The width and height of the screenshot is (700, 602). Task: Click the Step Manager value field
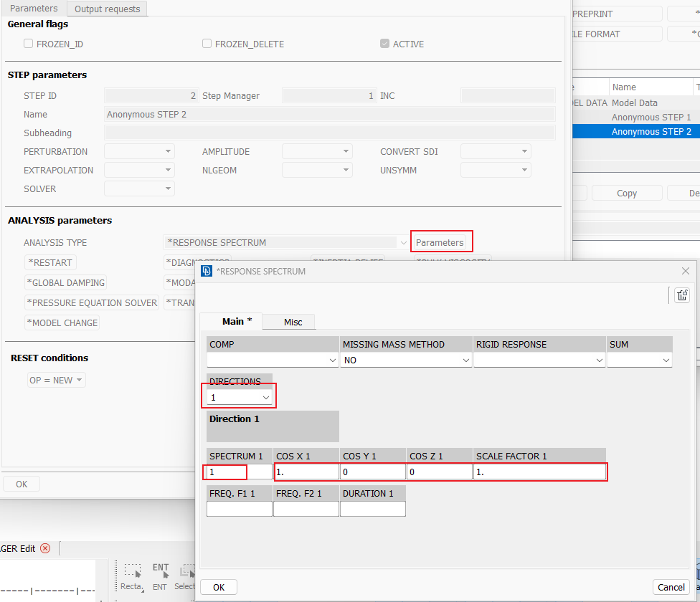(328, 95)
